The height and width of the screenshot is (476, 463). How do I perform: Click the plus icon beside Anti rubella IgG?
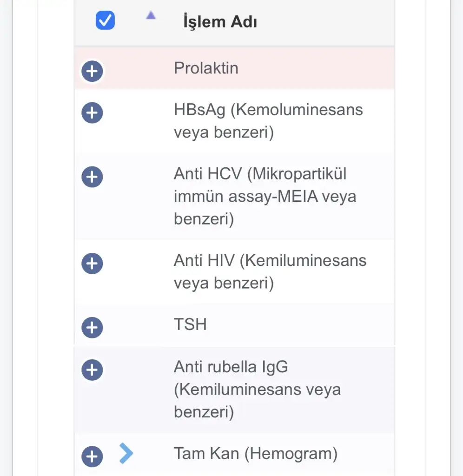92,370
